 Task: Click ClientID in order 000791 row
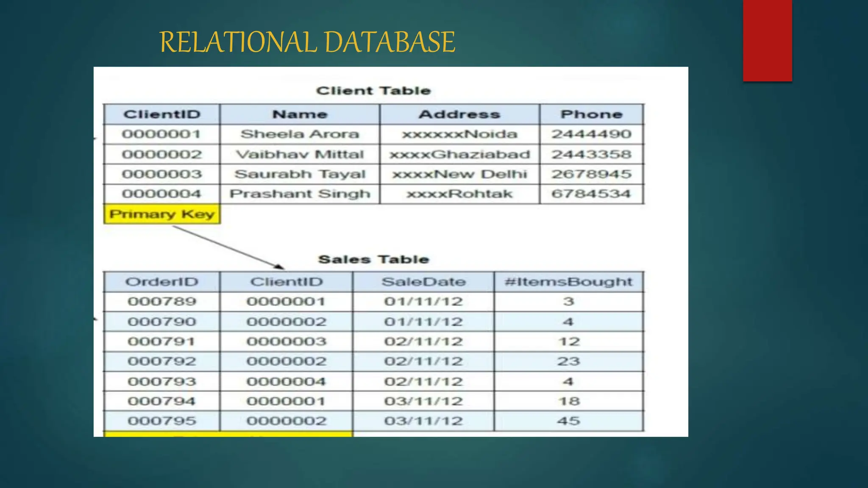pos(286,341)
